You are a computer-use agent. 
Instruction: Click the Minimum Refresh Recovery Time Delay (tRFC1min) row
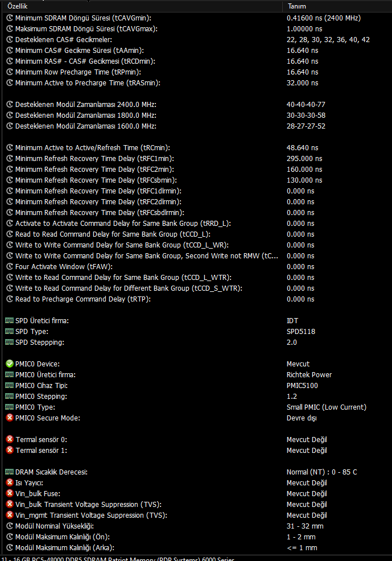click(x=196, y=159)
